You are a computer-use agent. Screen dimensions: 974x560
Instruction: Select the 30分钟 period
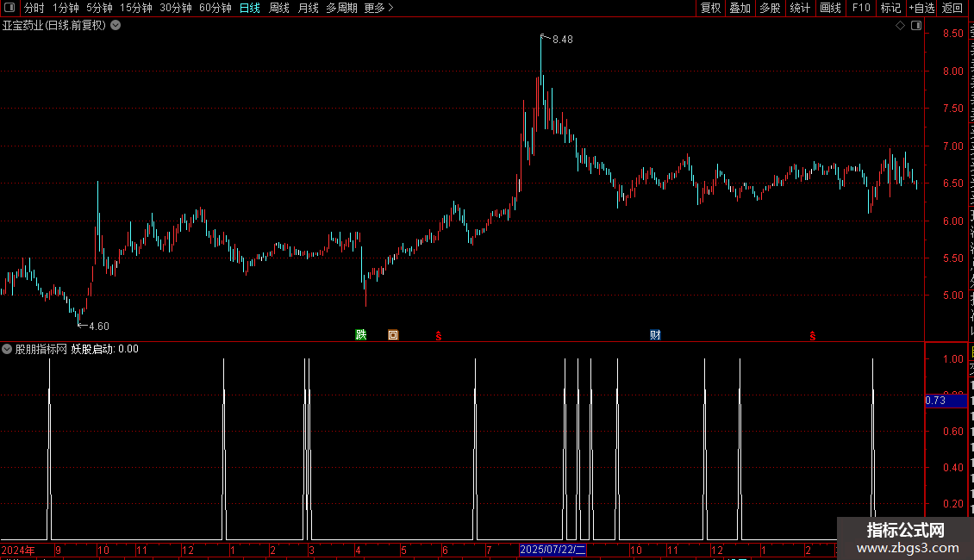click(176, 8)
